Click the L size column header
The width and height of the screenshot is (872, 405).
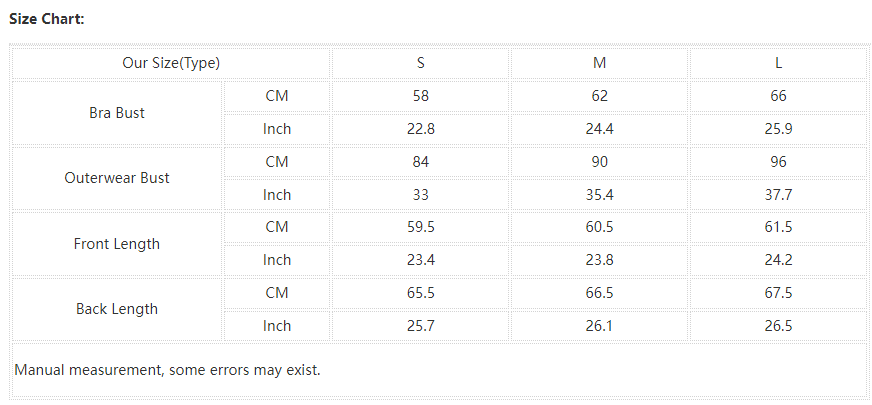778,63
